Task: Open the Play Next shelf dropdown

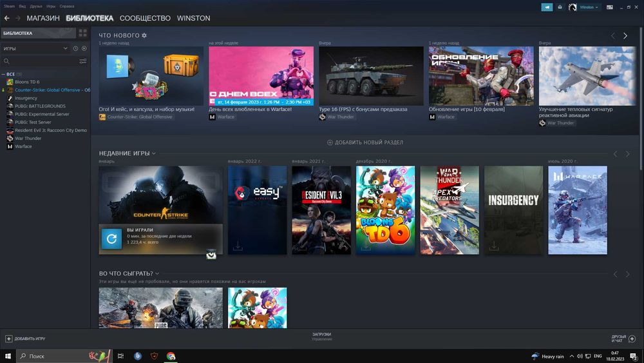Action: coord(157,273)
